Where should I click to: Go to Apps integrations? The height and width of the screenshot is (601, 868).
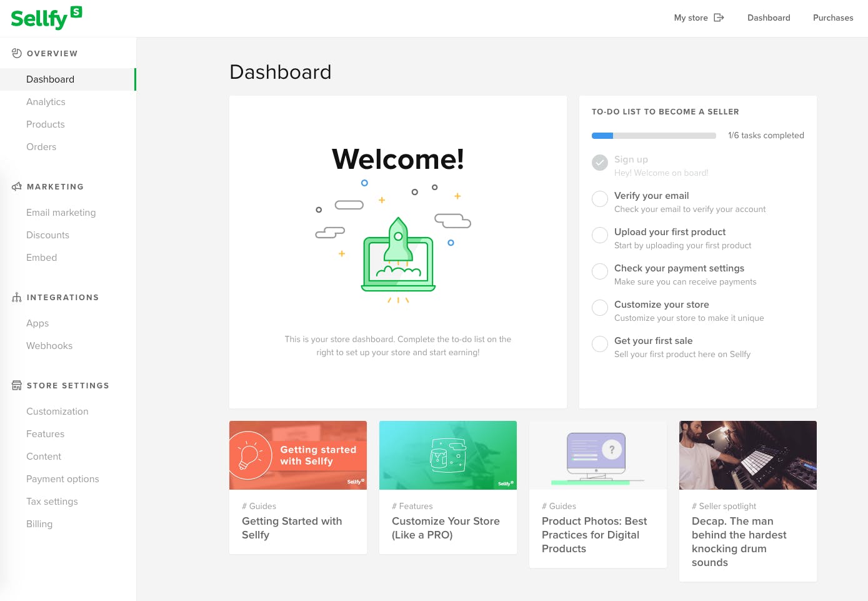[x=37, y=323]
